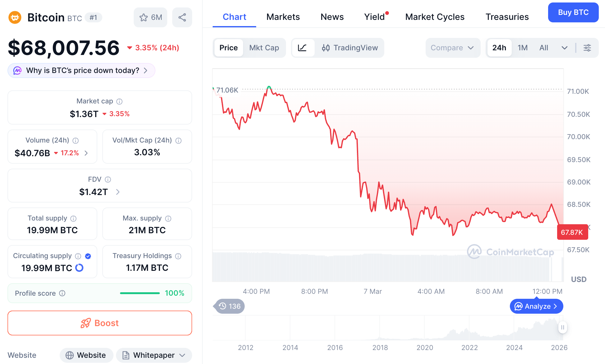Click the Profile score info icon
The height and width of the screenshot is (364, 605).
[62, 293]
